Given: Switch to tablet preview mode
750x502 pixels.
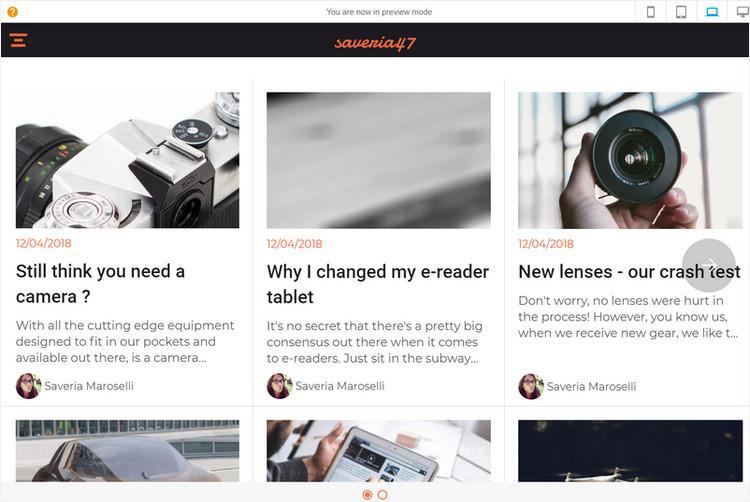Looking at the screenshot, I should pyautogui.click(x=681, y=12).
